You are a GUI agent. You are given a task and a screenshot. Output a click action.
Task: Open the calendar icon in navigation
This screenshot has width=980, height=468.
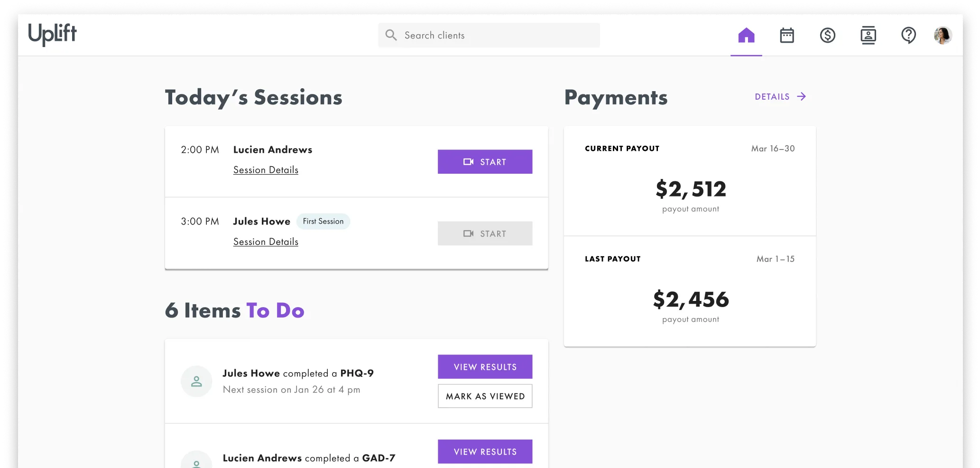[x=787, y=35]
